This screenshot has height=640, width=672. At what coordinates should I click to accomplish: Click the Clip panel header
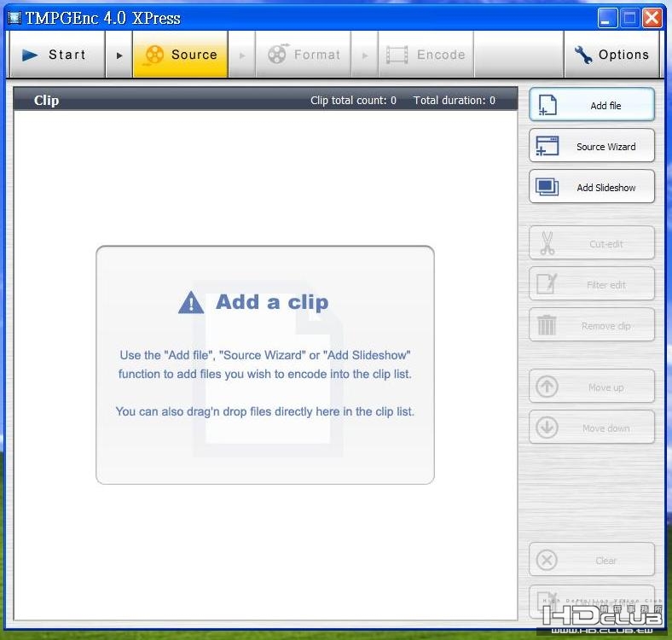click(x=265, y=100)
